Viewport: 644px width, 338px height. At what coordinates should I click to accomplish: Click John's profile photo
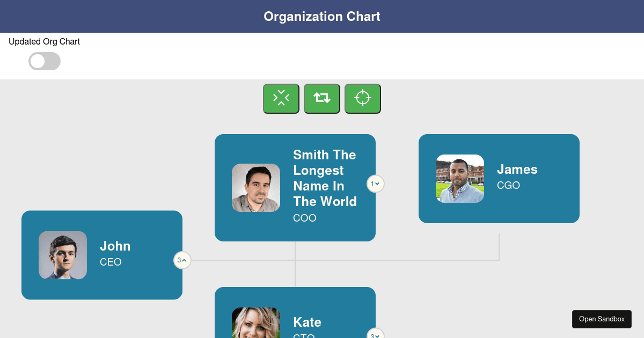tap(63, 255)
